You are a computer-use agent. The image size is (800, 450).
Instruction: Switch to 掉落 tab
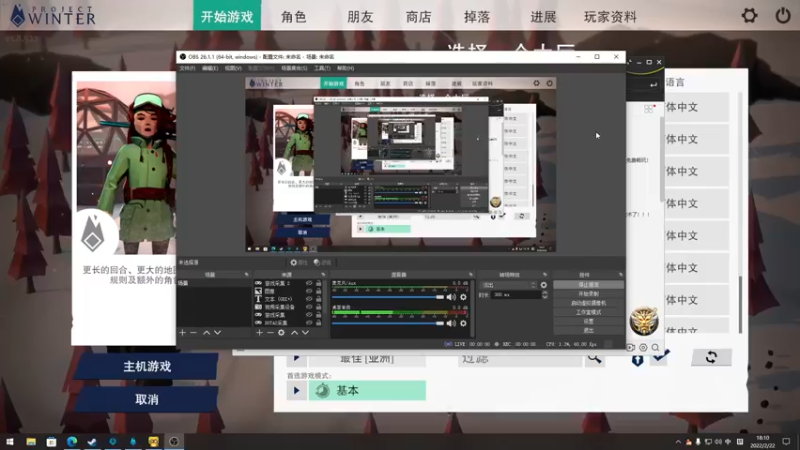[477, 17]
